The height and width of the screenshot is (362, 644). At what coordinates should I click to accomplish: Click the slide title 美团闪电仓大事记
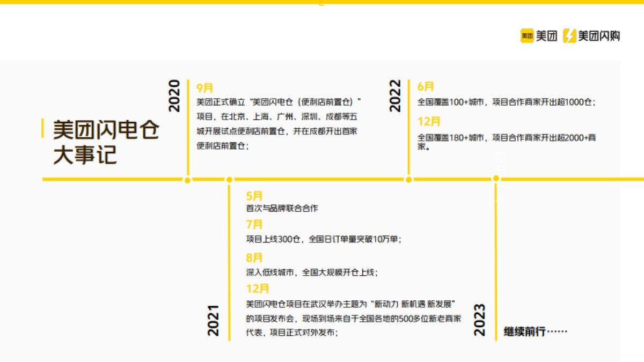106,142
